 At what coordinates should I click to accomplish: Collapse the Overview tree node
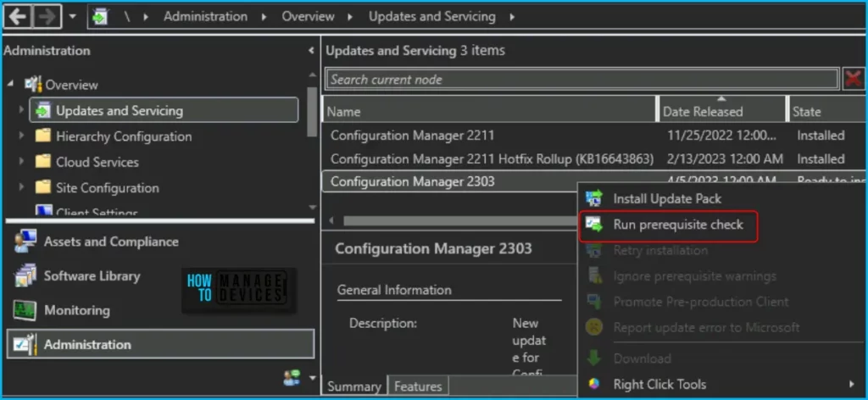[x=12, y=85]
